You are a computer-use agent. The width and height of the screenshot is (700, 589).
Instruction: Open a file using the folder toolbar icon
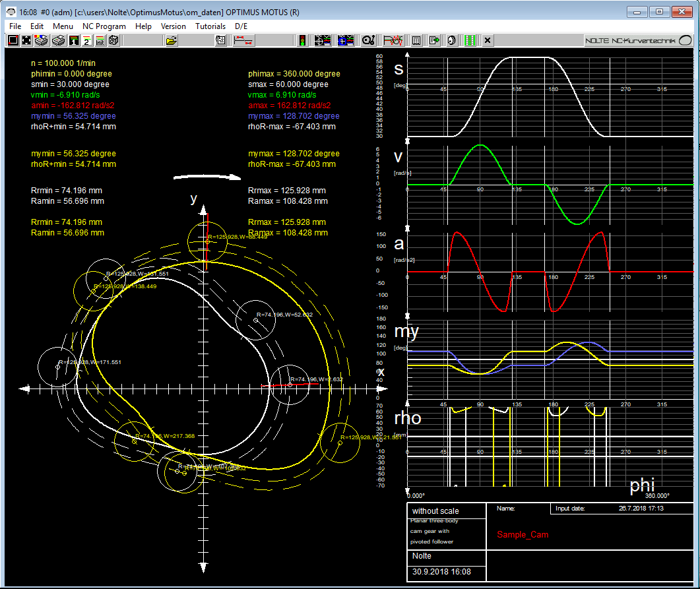pos(172,40)
